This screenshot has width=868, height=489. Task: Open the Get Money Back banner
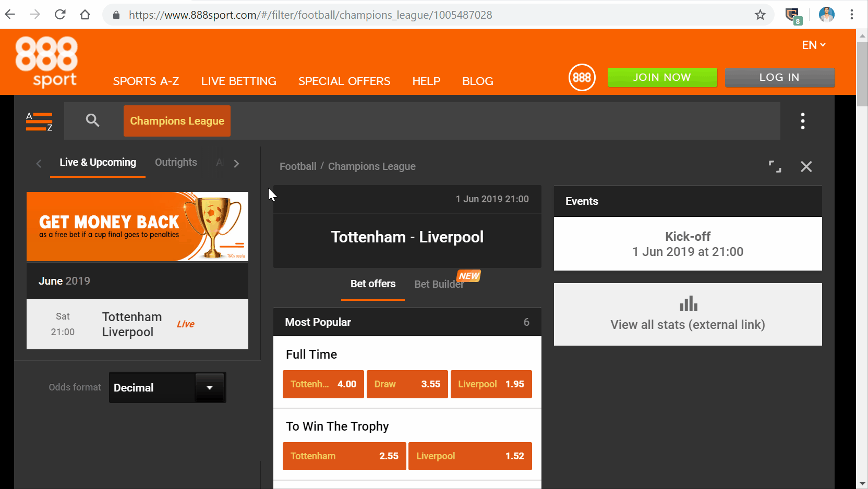[x=137, y=226]
